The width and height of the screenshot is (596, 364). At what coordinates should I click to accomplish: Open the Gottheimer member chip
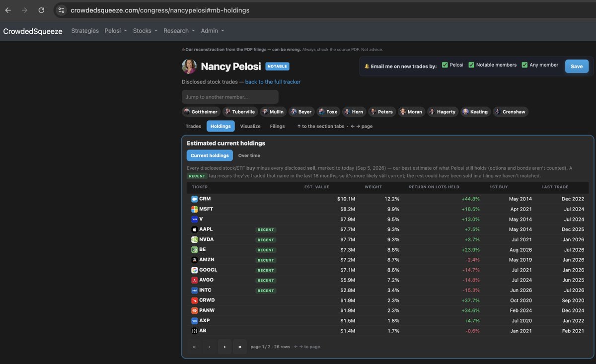(x=201, y=112)
